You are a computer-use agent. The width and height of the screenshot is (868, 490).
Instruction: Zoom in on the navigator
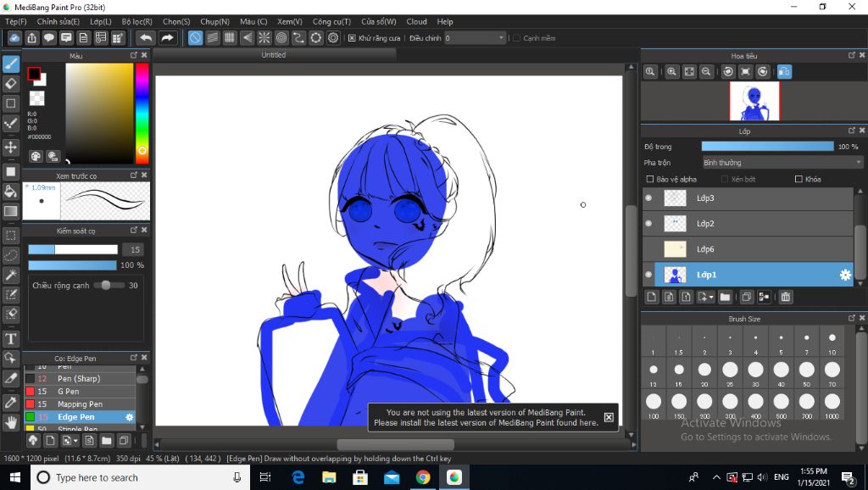671,71
